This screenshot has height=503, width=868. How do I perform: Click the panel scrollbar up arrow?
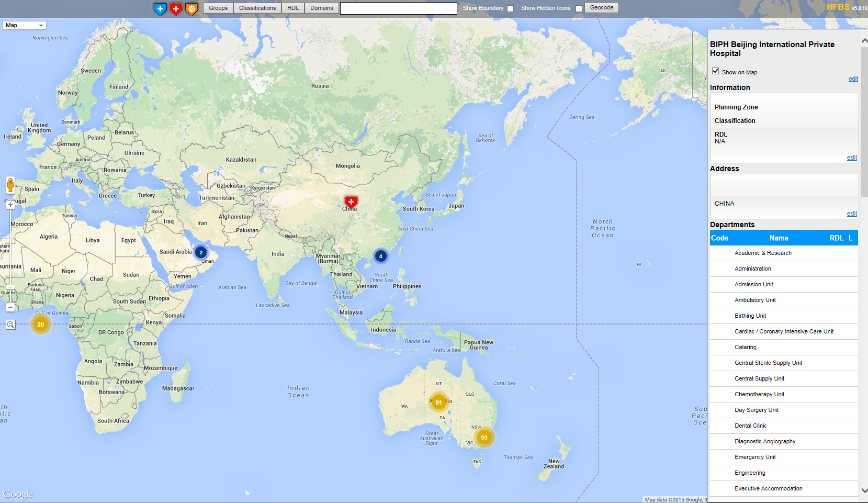coord(864,41)
